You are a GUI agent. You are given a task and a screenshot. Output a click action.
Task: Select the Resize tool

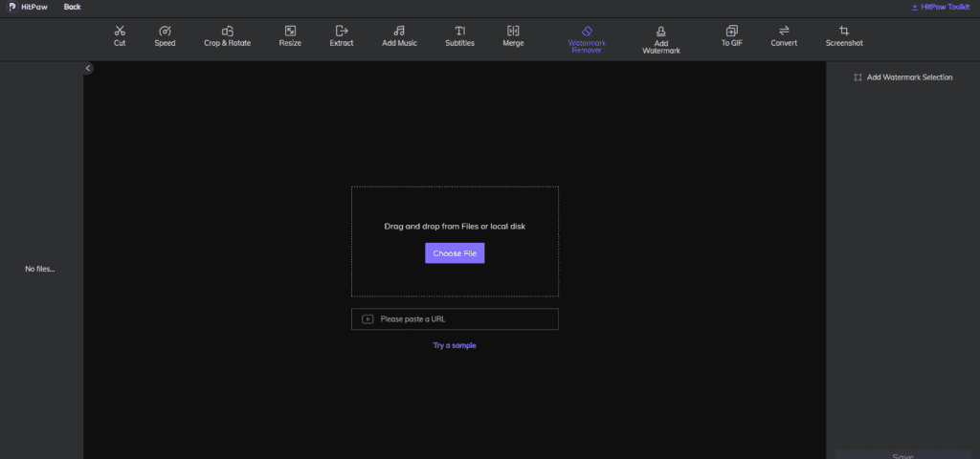[290, 36]
